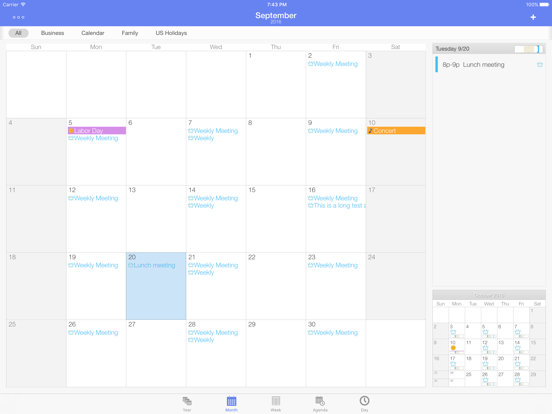This screenshot has height=414, width=552.
Task: Add a new event with the plus icon
Action: 533,17
